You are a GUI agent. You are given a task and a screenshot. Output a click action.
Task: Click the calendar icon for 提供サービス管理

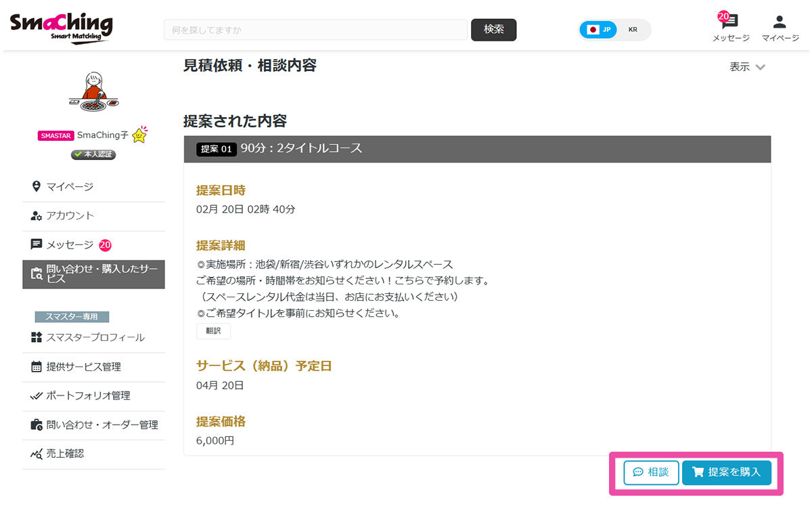pyautogui.click(x=37, y=366)
